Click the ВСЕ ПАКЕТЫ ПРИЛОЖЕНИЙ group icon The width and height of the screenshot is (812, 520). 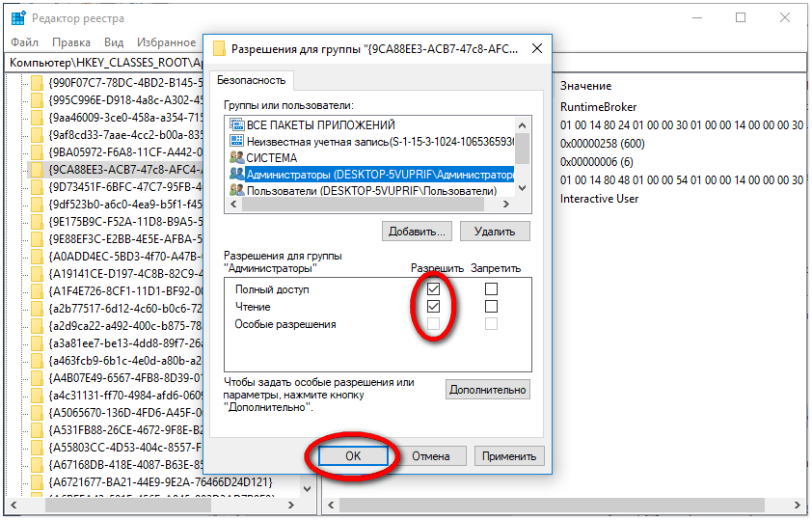[236, 125]
